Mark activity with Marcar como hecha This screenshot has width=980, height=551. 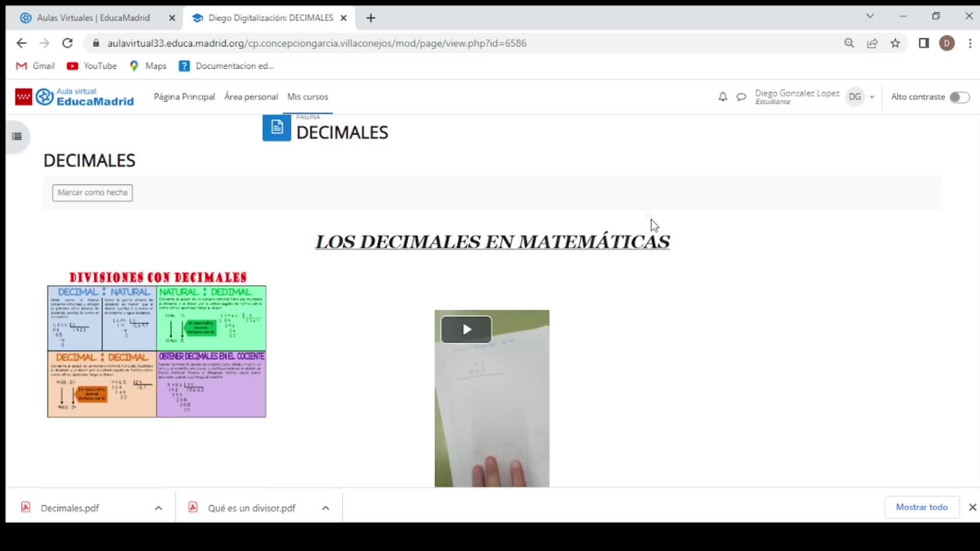click(x=92, y=193)
